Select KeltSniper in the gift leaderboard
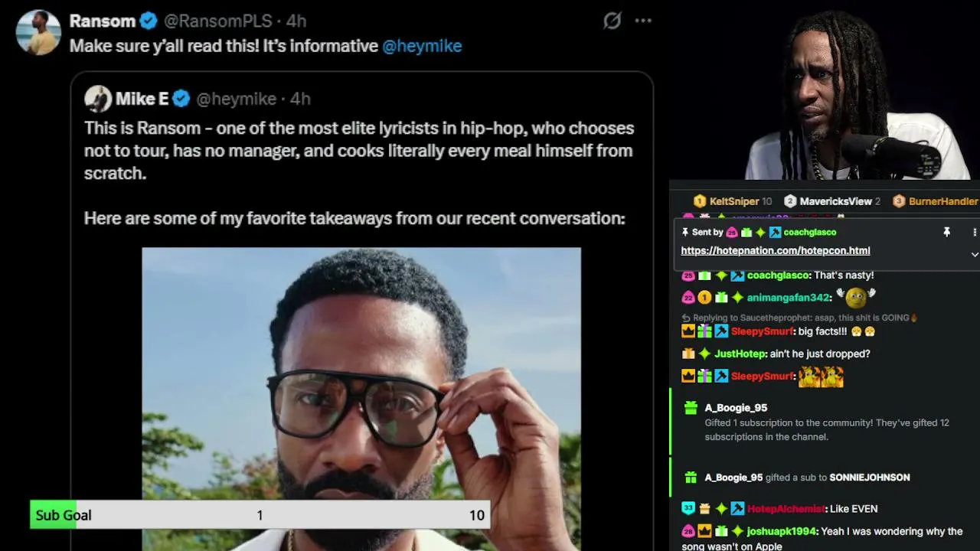The width and height of the screenshot is (980, 551). click(x=734, y=201)
